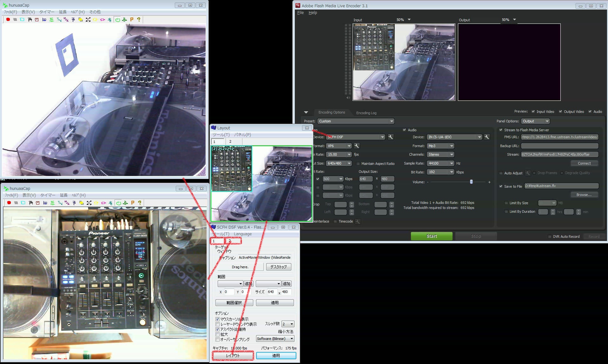This screenshot has width=608, height=364.
Task: Click yellow overlapping windows icon in hunuaaCap window with その他 menu
Action: 81,20
